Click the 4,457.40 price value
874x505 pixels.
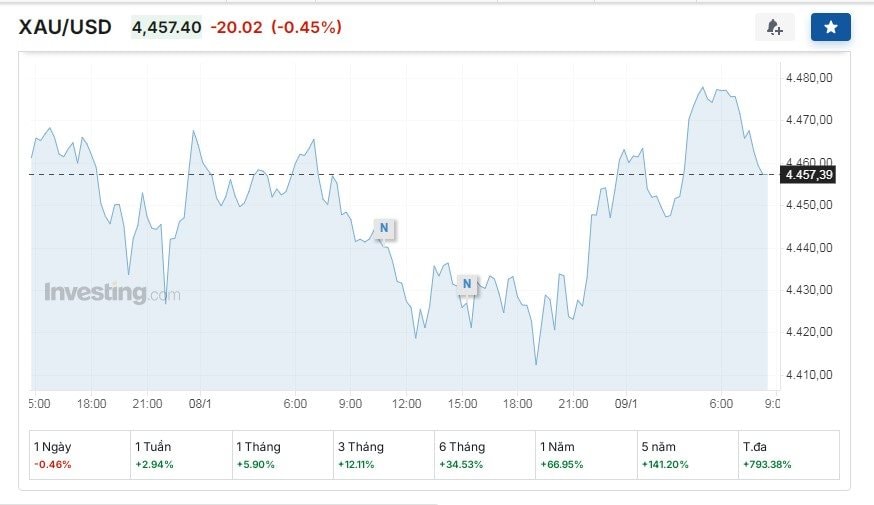[166, 27]
